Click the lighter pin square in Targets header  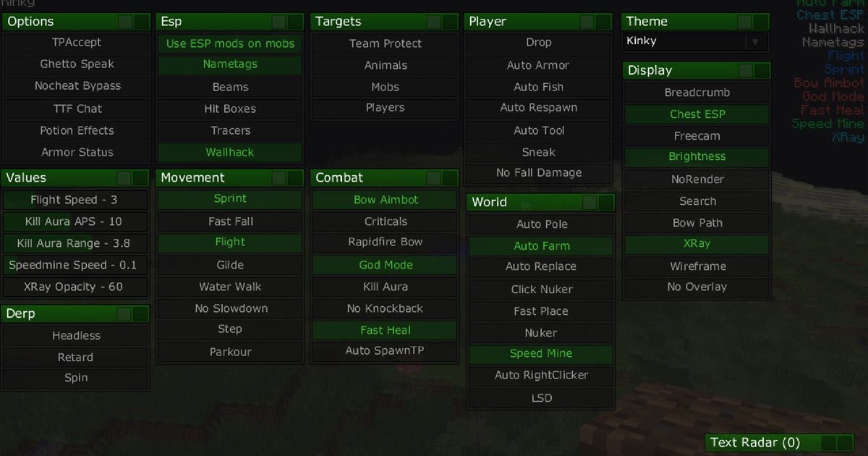434,22
